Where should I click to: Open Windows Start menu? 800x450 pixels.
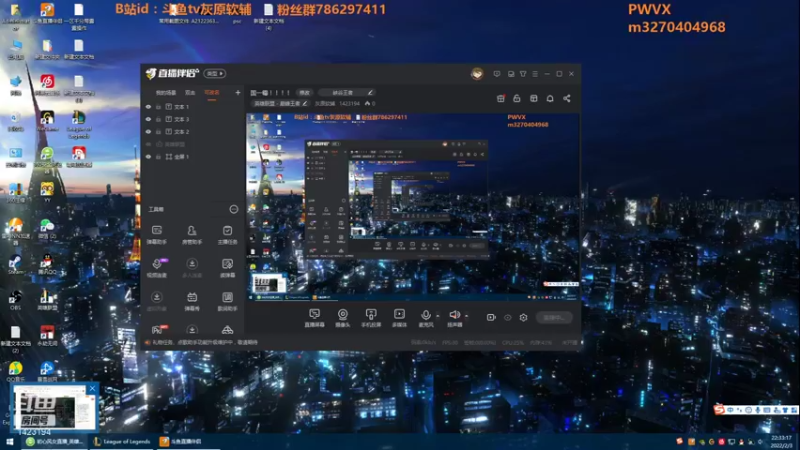10,442
